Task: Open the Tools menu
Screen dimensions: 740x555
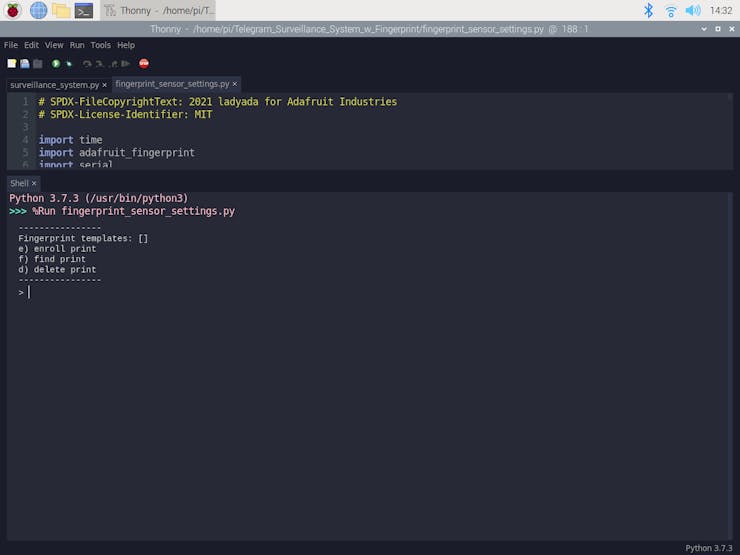Action: [101, 45]
